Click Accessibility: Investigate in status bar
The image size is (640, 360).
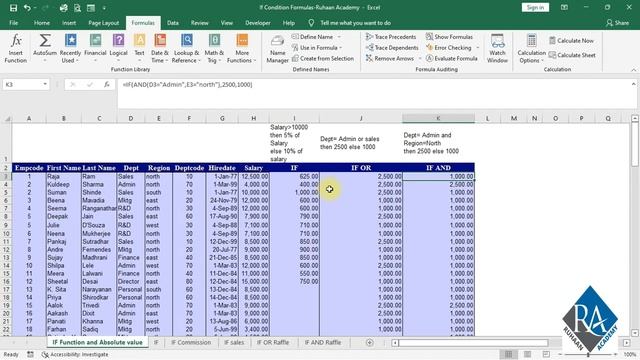[76, 354]
